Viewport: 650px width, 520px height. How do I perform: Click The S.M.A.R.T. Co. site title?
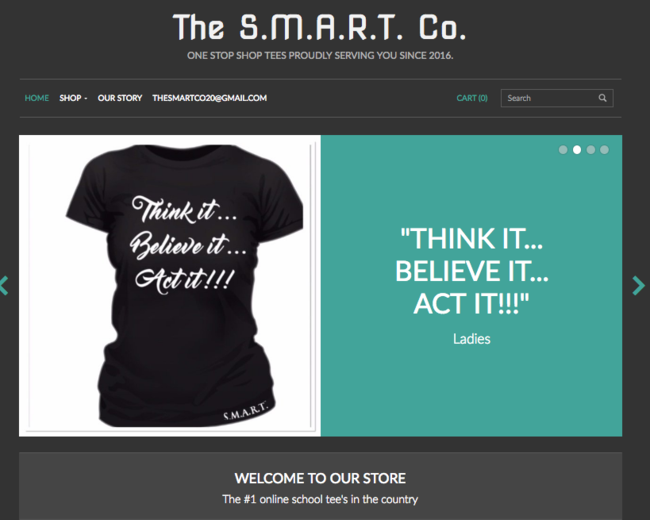click(320, 27)
